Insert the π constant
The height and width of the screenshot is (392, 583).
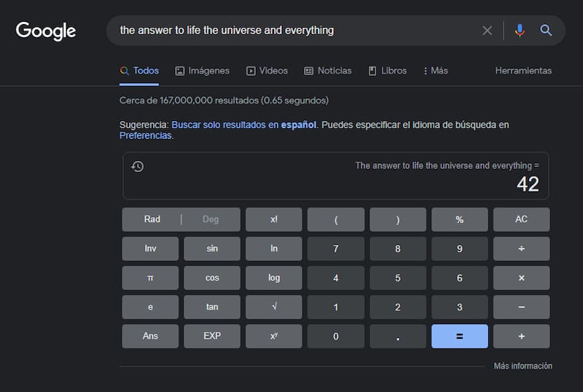coord(150,278)
